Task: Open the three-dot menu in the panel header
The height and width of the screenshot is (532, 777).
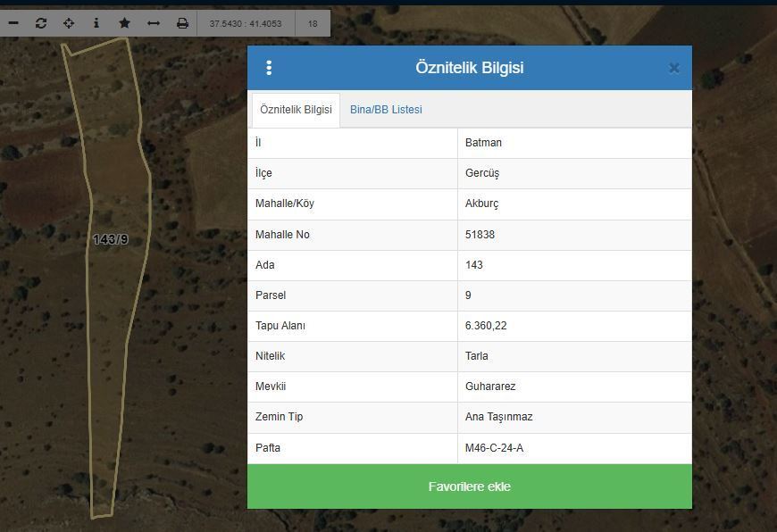Action: tap(269, 68)
